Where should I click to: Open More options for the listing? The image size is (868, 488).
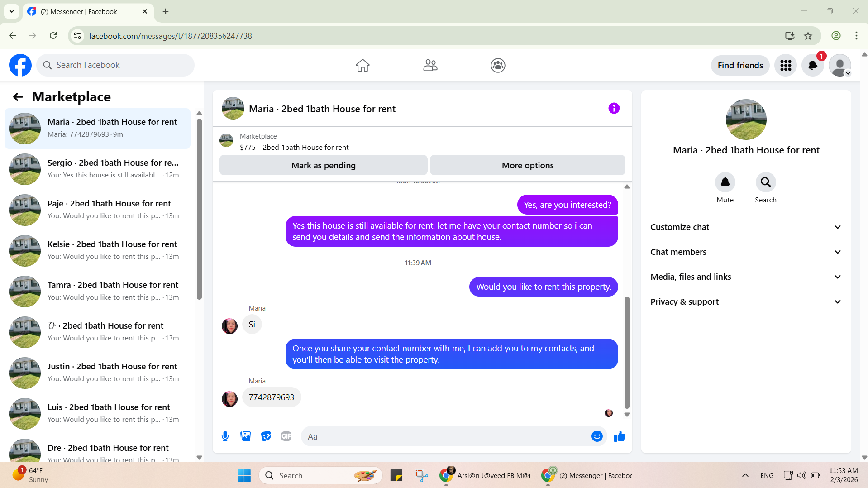coord(528,166)
